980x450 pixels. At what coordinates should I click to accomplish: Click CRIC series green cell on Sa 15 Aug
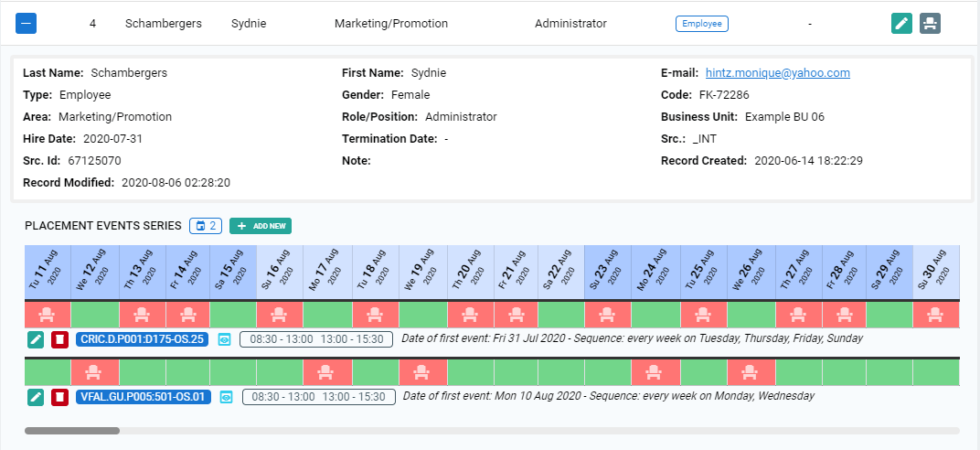point(233,315)
